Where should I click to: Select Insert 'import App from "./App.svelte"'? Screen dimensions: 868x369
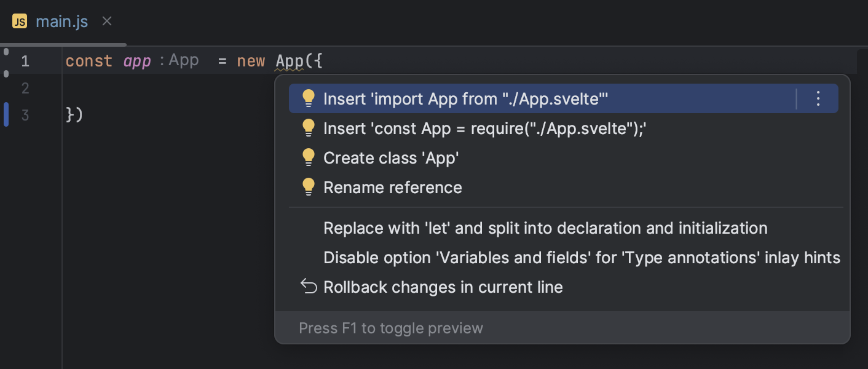pos(466,97)
